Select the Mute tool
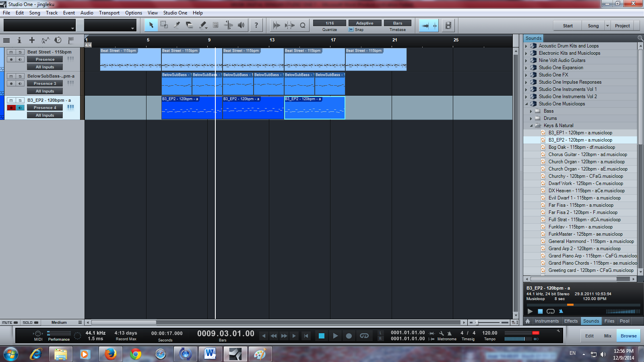The image size is (644, 362). [216, 25]
